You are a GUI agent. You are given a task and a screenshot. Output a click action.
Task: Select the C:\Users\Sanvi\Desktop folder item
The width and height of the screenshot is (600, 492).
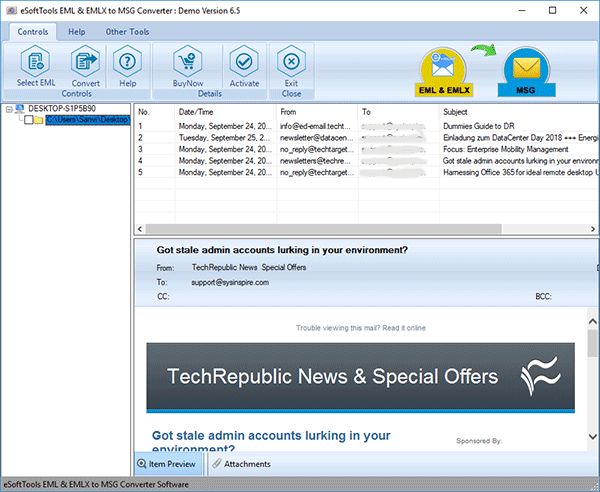pyautogui.click(x=88, y=120)
